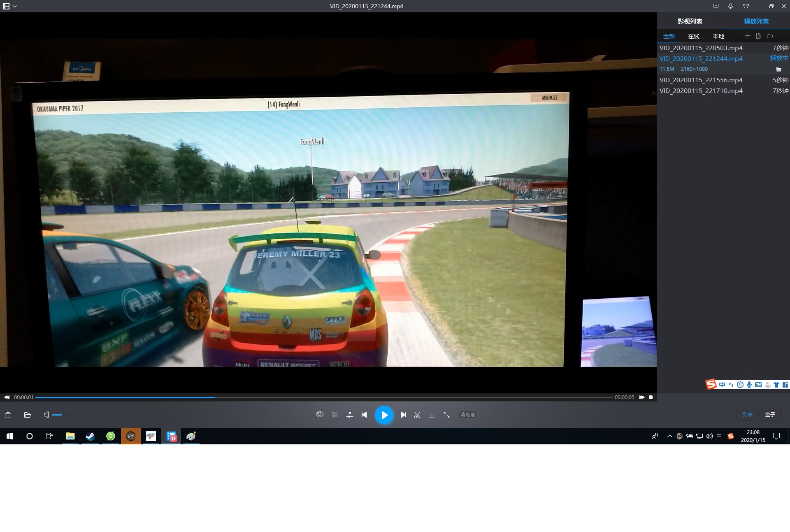Open the system volume tray icon
Screen dimensions: 790x532
pyautogui.click(x=709, y=436)
